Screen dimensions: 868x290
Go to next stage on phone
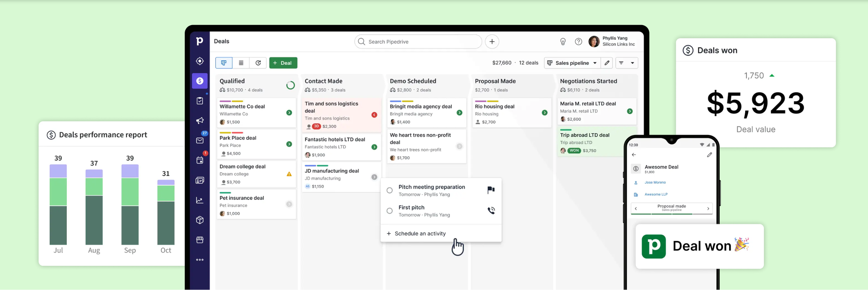[x=708, y=208]
